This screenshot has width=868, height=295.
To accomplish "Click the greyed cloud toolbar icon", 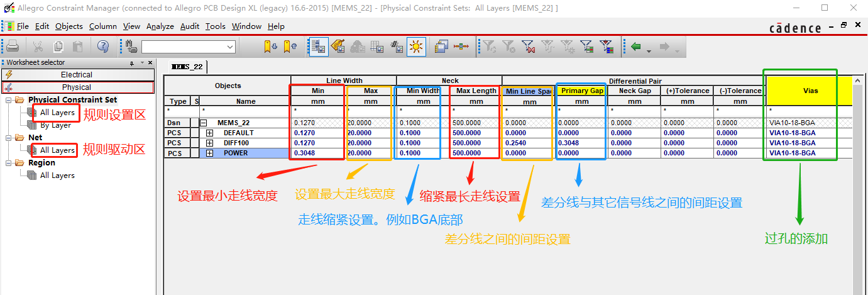I will tap(358, 46).
